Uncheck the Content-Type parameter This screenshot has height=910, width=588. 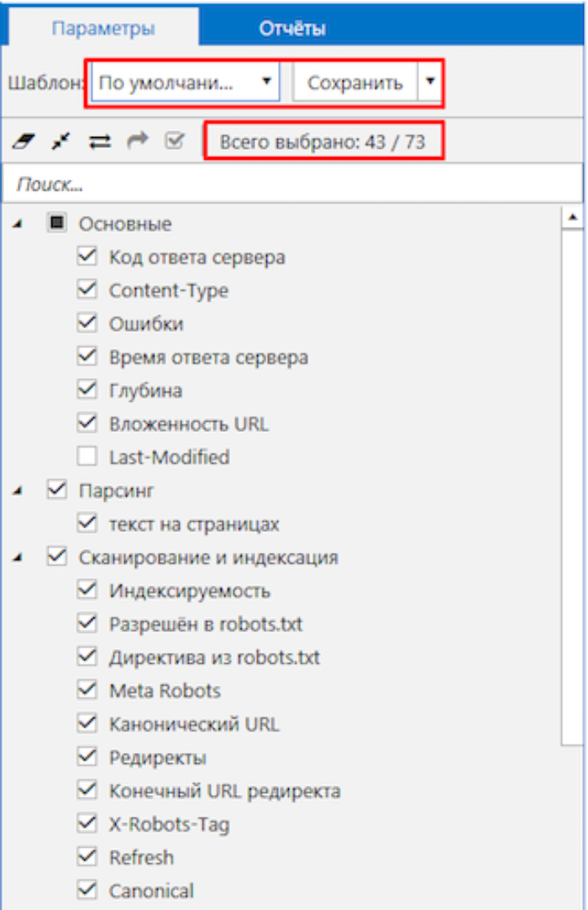[x=87, y=290]
